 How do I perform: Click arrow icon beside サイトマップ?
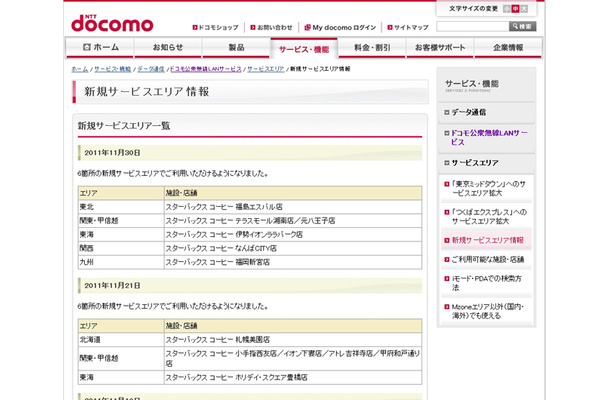click(x=390, y=28)
